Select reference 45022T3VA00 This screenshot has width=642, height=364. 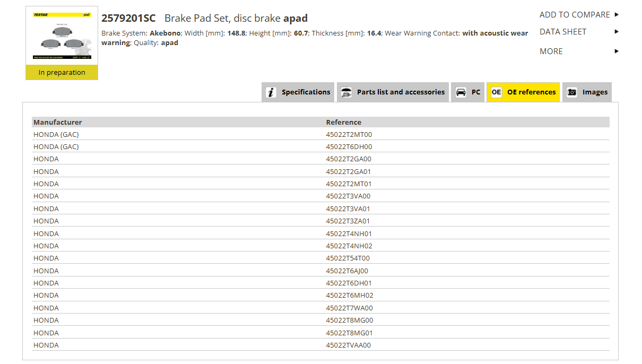349,196
